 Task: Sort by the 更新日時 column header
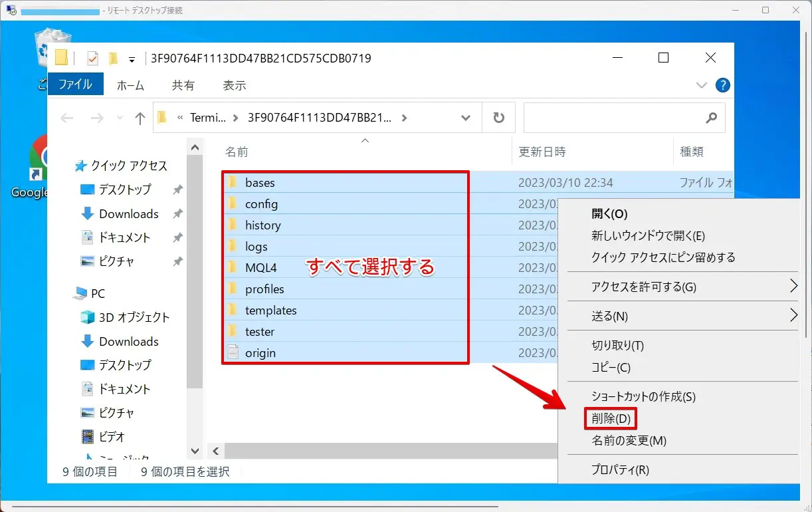click(542, 152)
